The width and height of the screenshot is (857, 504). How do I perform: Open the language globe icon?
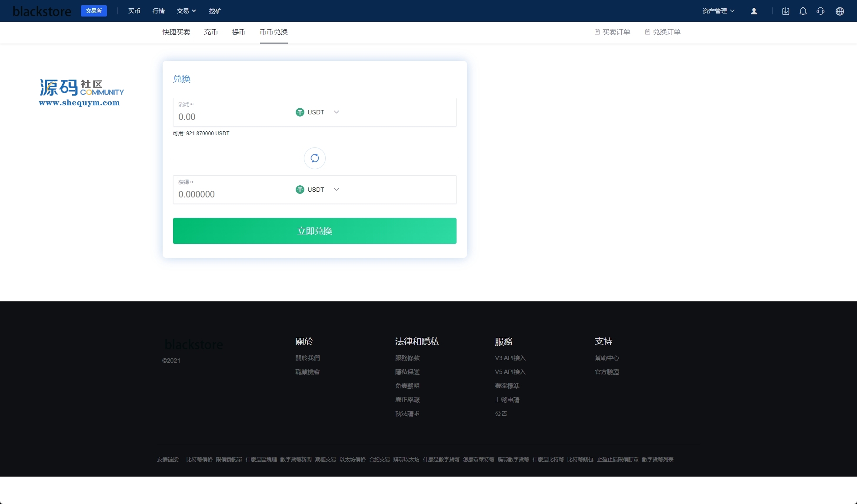[840, 11]
